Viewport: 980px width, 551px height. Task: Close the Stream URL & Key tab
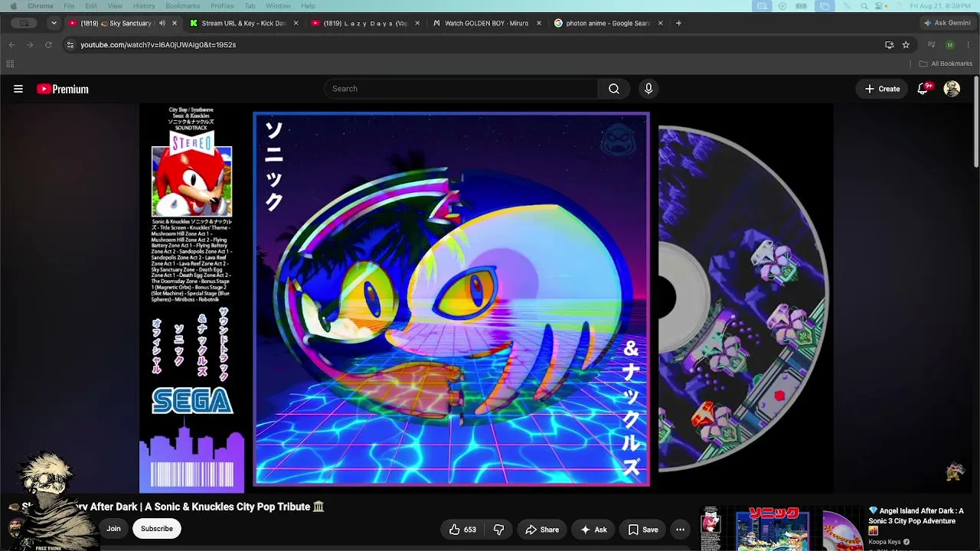point(296,23)
